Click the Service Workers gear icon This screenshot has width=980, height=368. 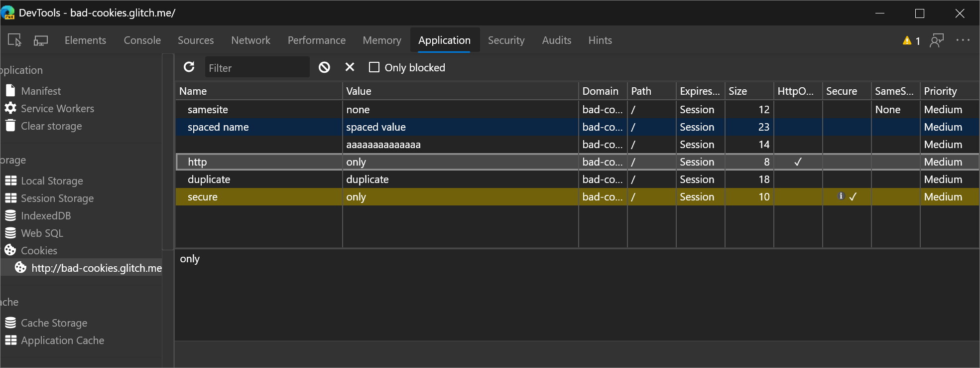(x=10, y=108)
